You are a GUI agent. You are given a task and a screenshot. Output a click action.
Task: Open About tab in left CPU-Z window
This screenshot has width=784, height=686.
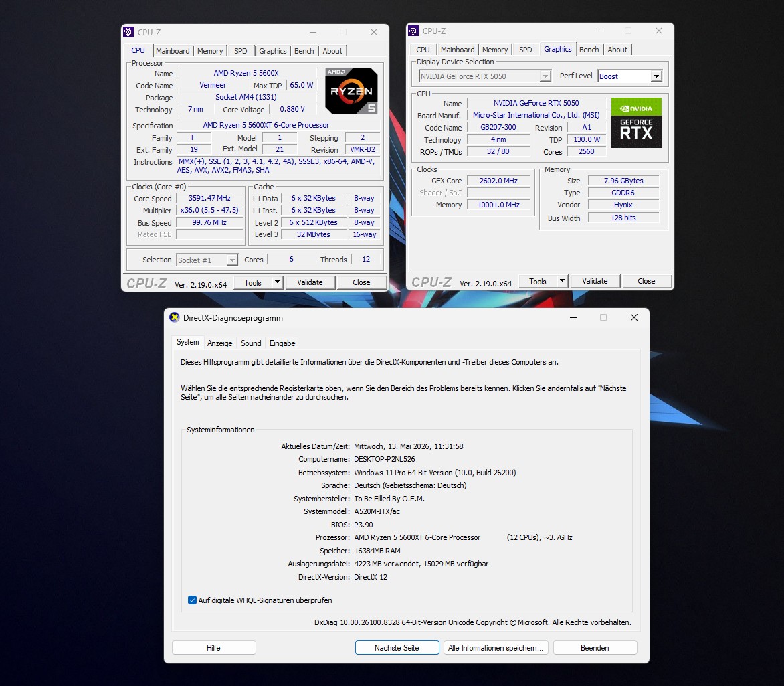(332, 51)
